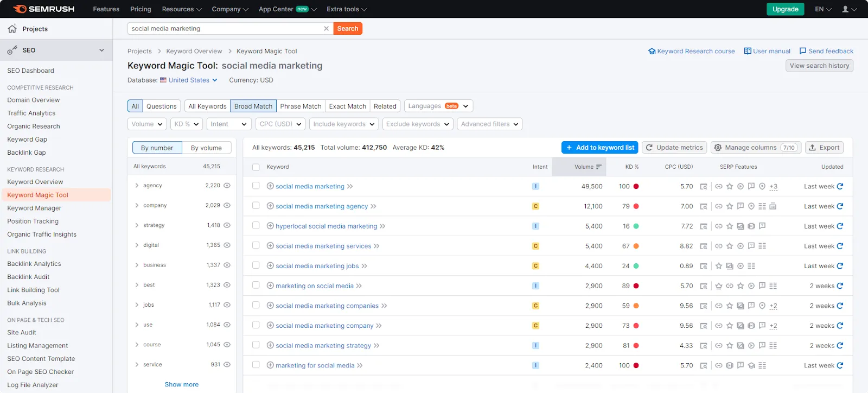Refresh metrics for social media marketing strategy
Screen dimensions: 868x393
(x=840, y=345)
